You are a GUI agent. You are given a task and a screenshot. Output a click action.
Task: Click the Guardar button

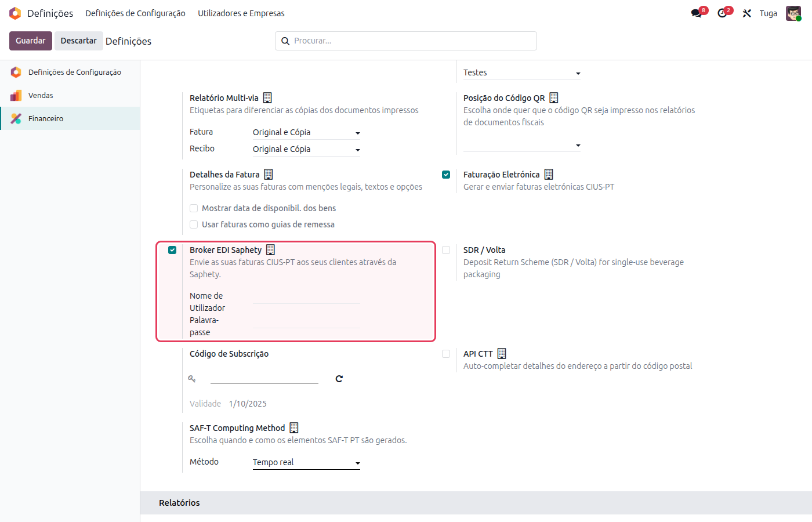pyautogui.click(x=31, y=41)
